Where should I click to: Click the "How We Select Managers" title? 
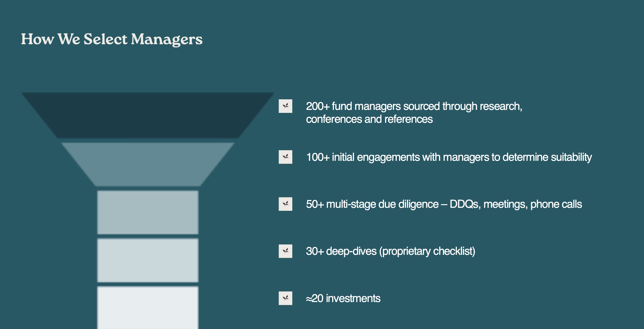[112, 39]
